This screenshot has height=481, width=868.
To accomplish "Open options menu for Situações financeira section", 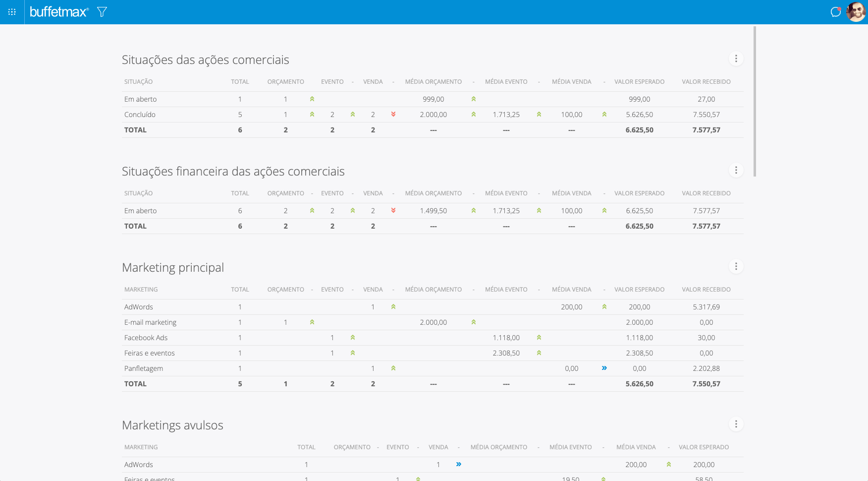I will tap(736, 170).
